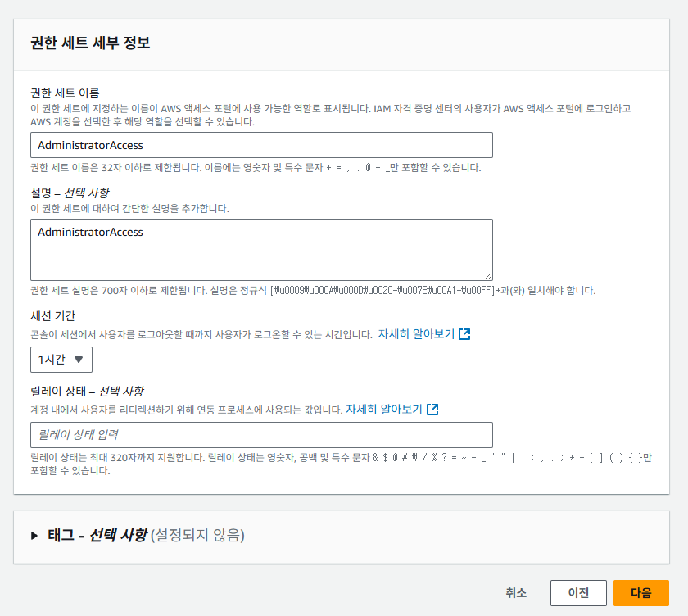The width and height of the screenshot is (688, 616).
Task: Click external link icon beside session duration link
Action: (x=464, y=334)
